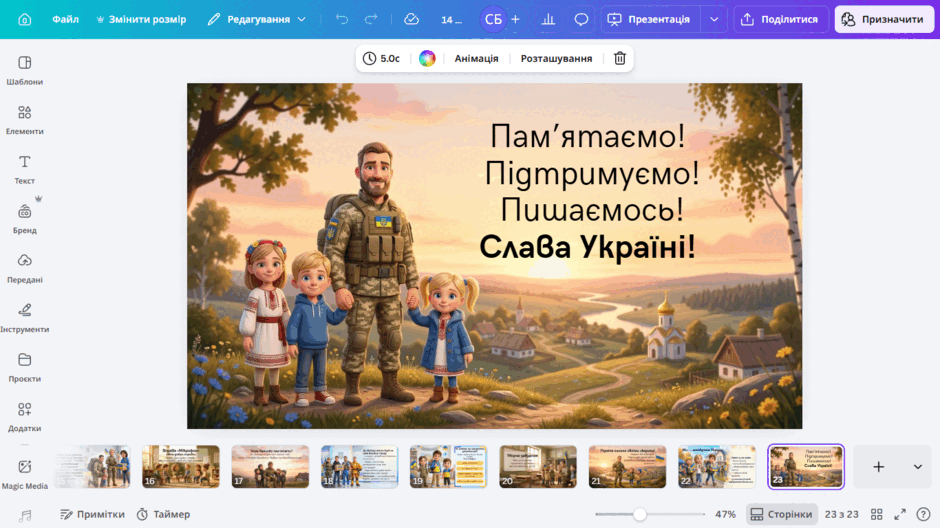Click the Поділитися button

pyautogui.click(x=781, y=19)
